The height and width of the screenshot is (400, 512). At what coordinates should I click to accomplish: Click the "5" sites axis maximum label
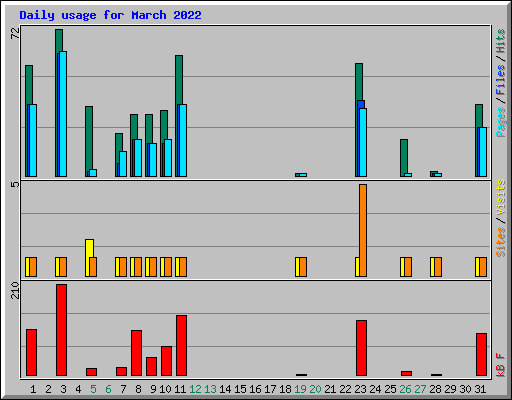(x=15, y=184)
